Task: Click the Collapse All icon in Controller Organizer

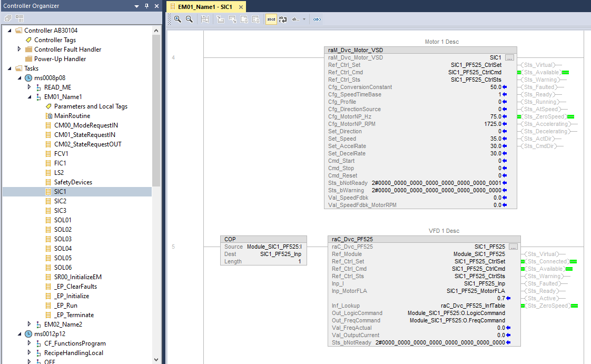Action: coord(8,18)
